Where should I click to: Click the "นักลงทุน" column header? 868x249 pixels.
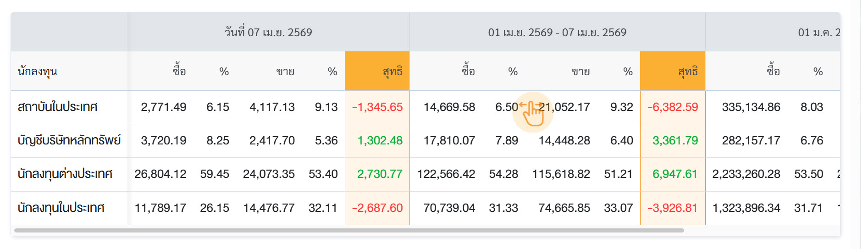coord(37,72)
